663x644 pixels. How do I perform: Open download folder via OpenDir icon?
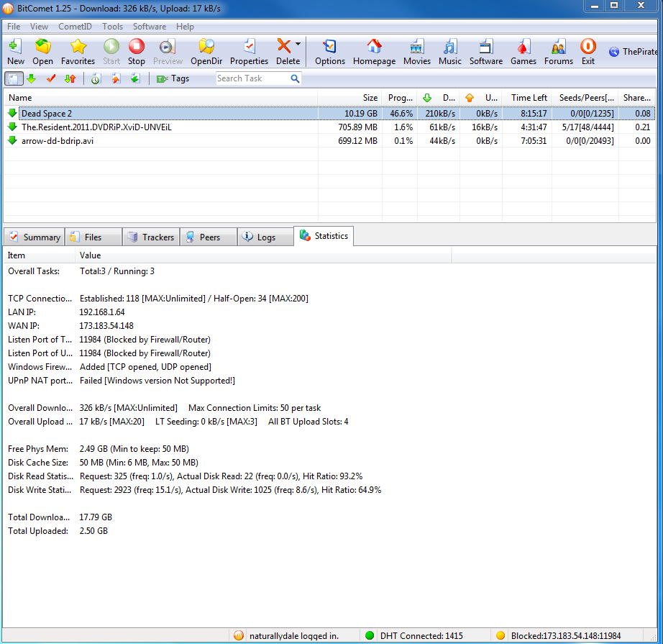coord(206,47)
